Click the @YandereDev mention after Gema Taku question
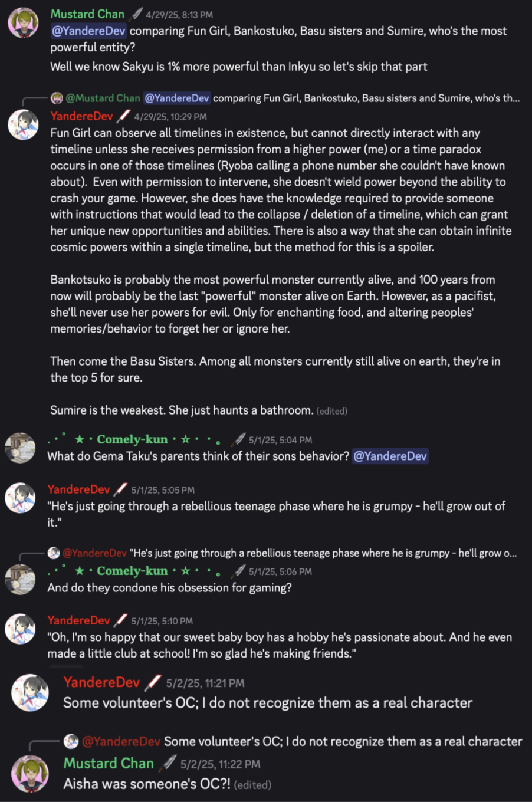The width and height of the screenshot is (532, 802). click(x=390, y=456)
